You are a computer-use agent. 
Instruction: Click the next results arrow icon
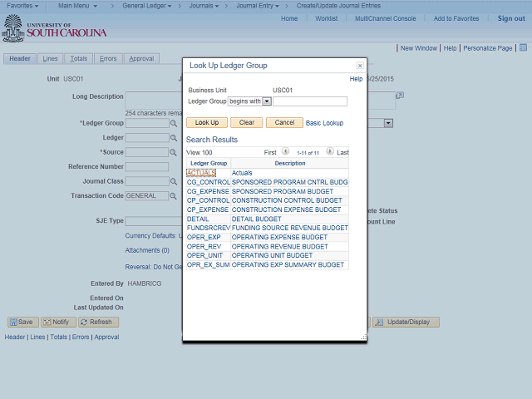click(330, 151)
